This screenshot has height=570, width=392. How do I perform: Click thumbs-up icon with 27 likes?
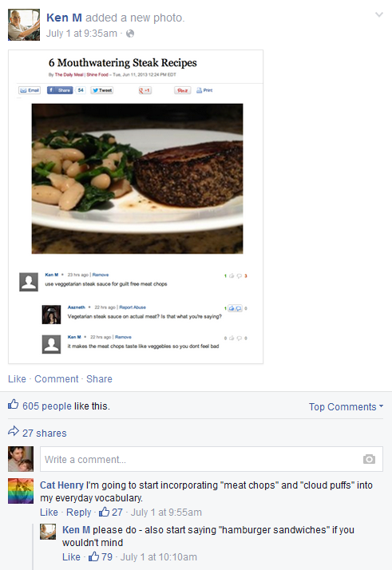tap(104, 512)
